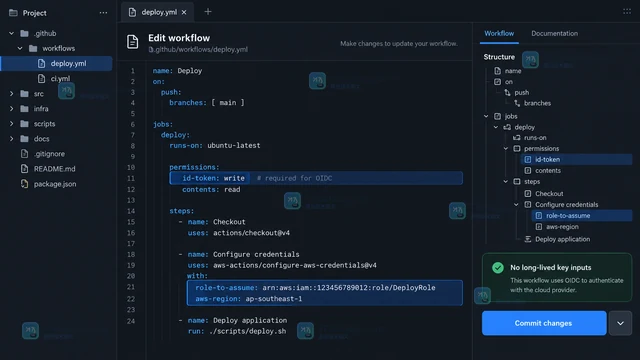This screenshot has width=640, height=360.
Task: Click runs-on: ubuntu-latest line in editor
Action: click(x=215, y=145)
